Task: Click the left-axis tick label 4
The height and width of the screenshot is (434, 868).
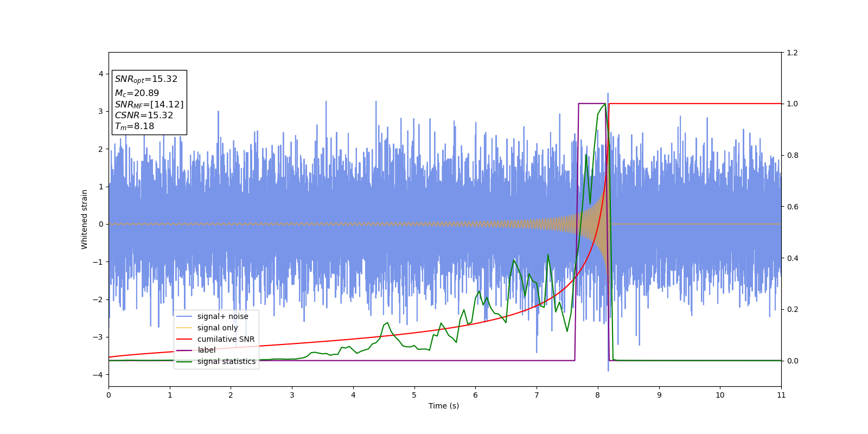Action: click(101, 74)
